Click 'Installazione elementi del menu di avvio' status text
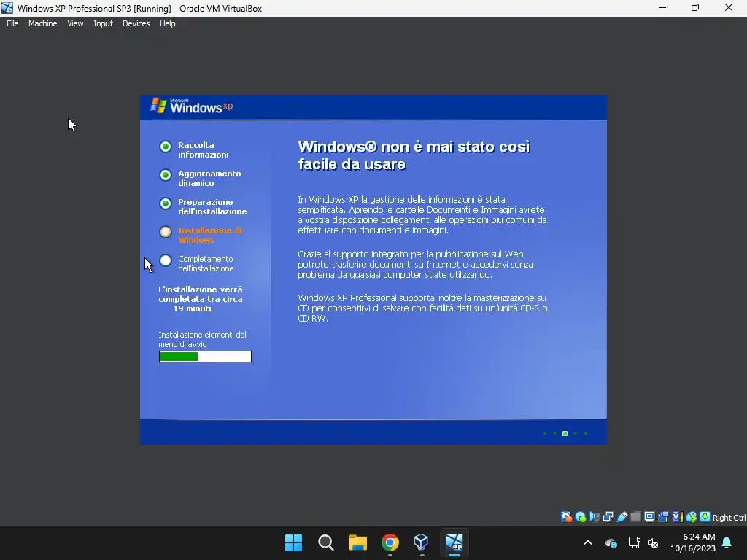 (203, 340)
